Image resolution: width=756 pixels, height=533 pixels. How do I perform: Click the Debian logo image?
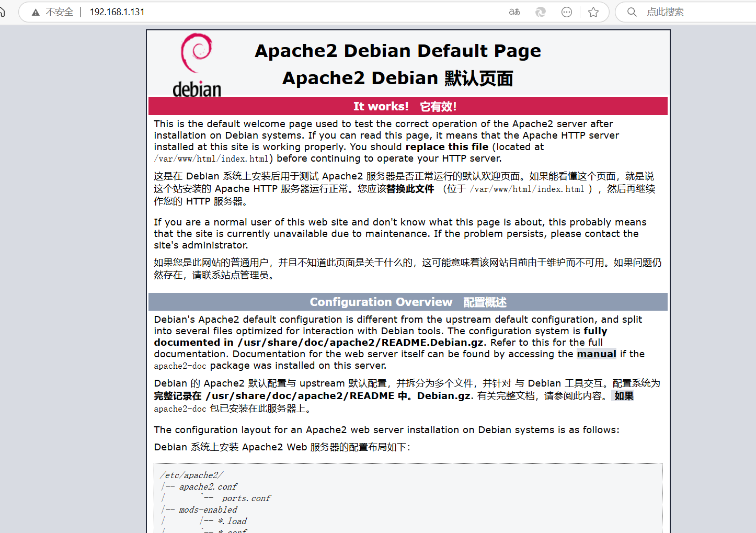click(x=197, y=65)
